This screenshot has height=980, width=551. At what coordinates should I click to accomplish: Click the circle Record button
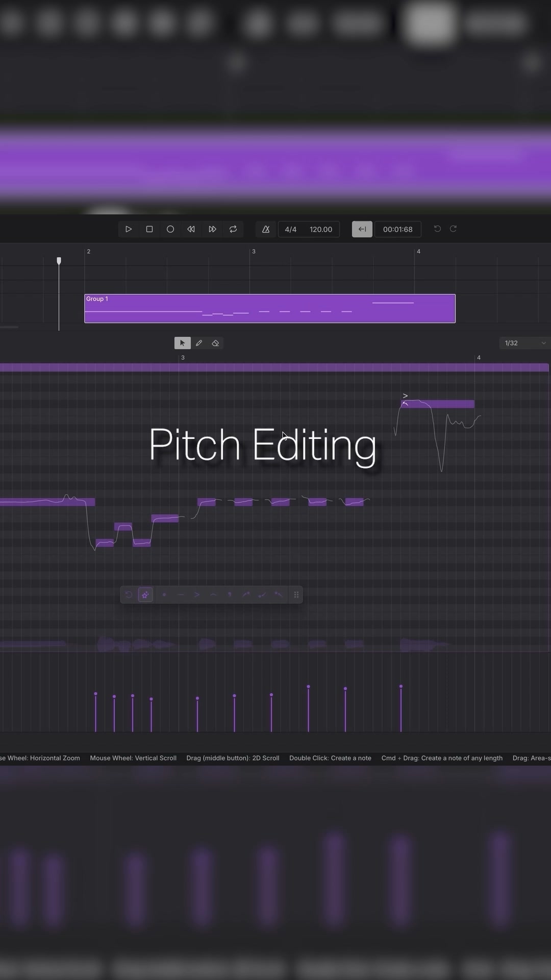click(x=170, y=229)
